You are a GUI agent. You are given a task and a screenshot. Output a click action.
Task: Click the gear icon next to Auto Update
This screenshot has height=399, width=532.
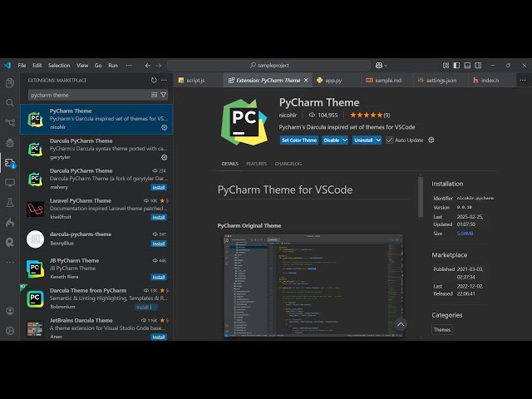click(x=431, y=140)
